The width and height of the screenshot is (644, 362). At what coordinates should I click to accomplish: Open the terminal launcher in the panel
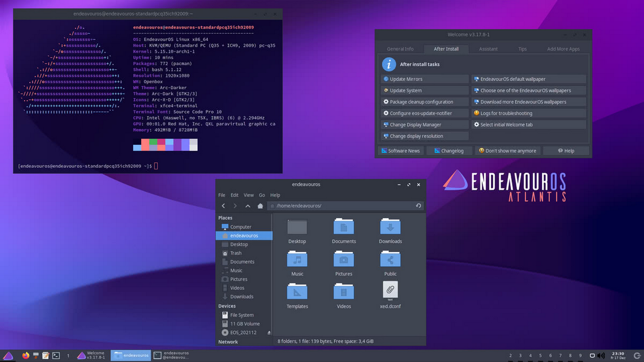pos(56,356)
